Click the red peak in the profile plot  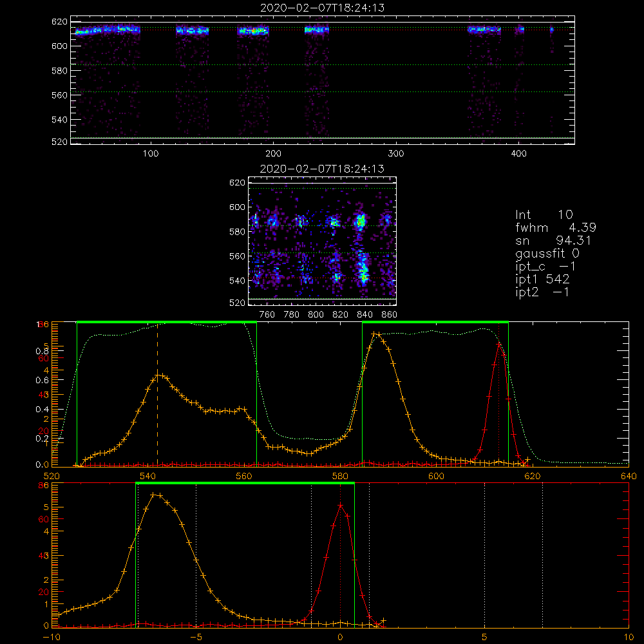click(x=498, y=344)
